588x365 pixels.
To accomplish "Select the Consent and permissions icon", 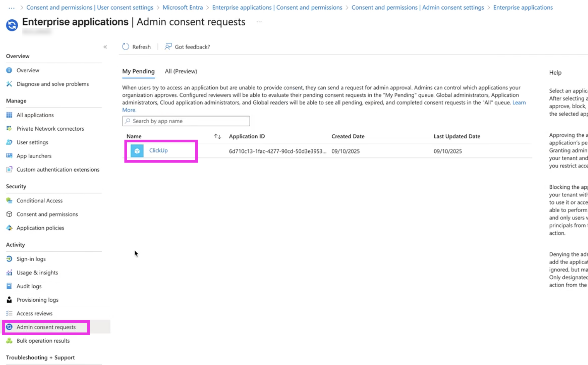I will pyautogui.click(x=9, y=214).
